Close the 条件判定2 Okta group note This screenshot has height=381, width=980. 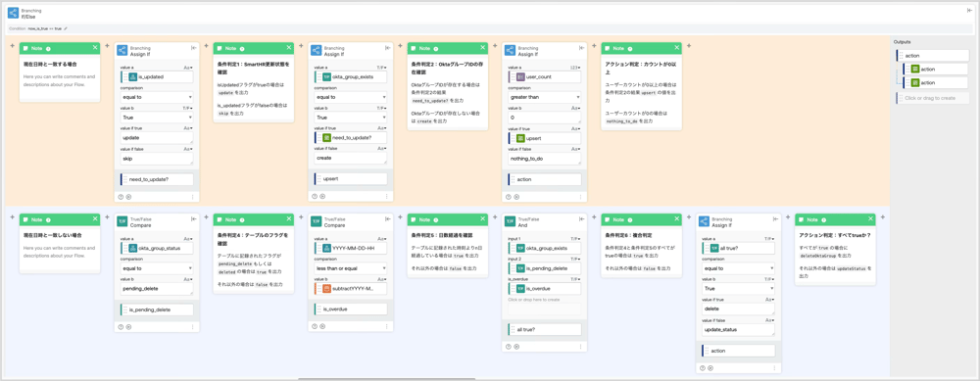click(x=482, y=48)
